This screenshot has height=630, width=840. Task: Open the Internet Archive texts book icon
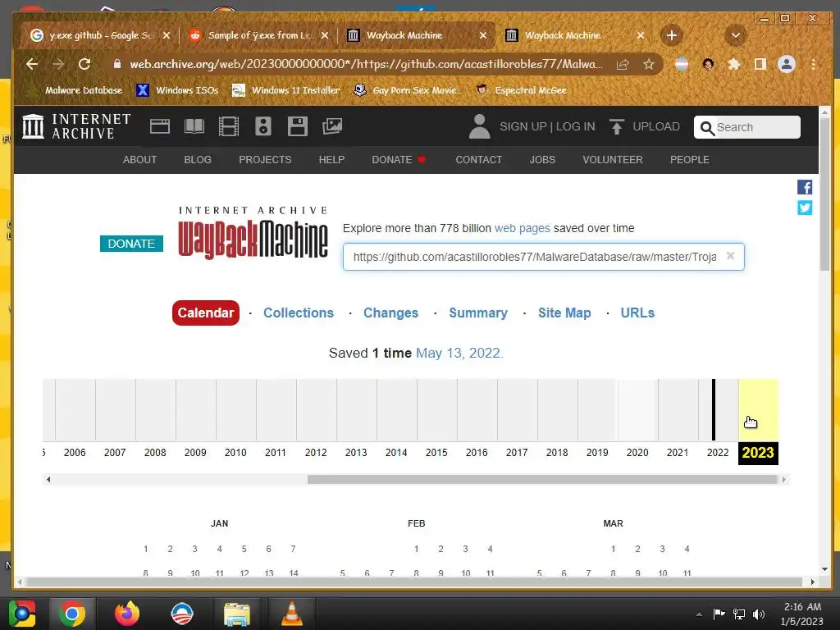coord(194,126)
